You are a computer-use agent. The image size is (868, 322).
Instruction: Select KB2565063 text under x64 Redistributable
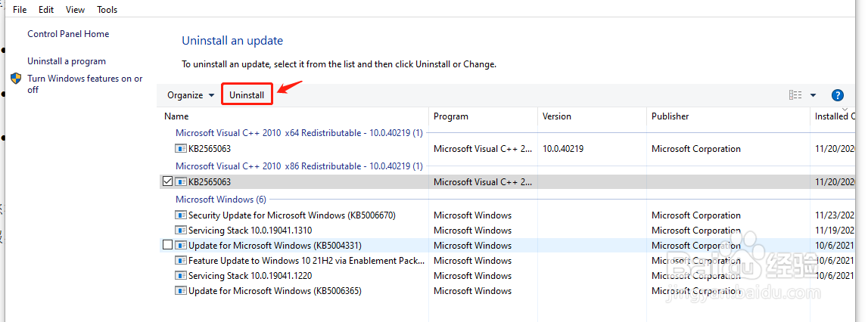point(210,149)
